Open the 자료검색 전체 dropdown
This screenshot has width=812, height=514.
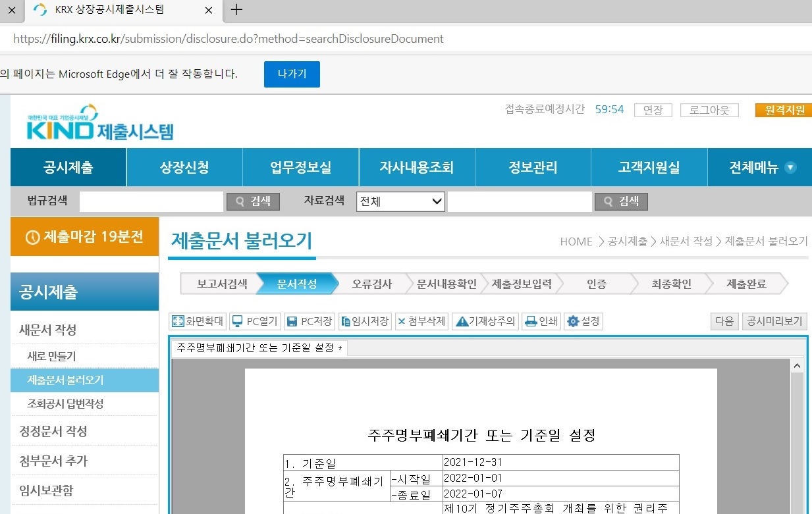pos(400,201)
